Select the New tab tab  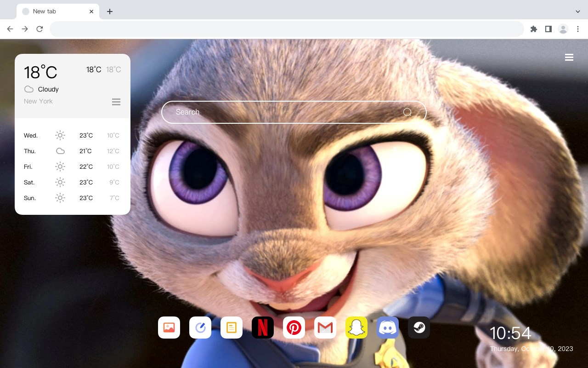(x=58, y=11)
